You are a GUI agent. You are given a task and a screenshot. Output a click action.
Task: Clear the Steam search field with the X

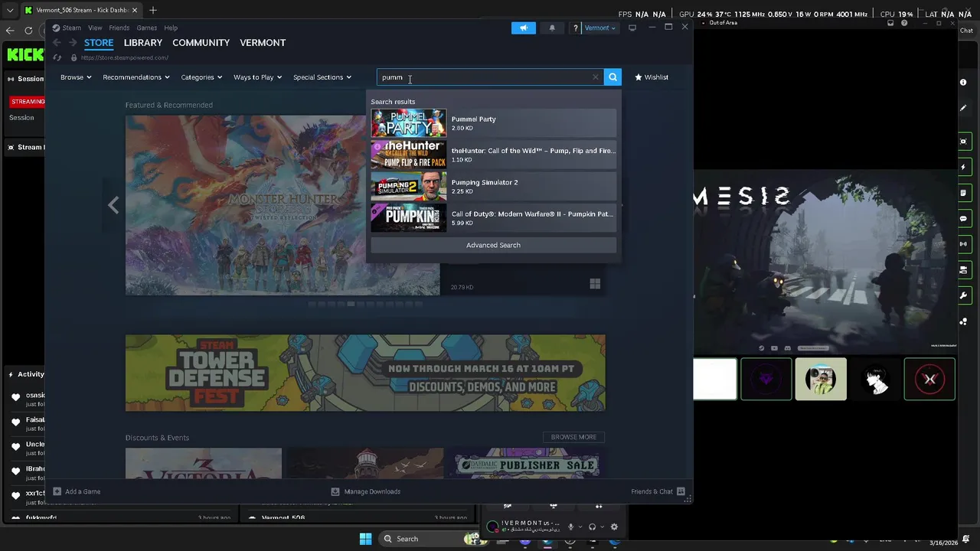click(x=596, y=77)
